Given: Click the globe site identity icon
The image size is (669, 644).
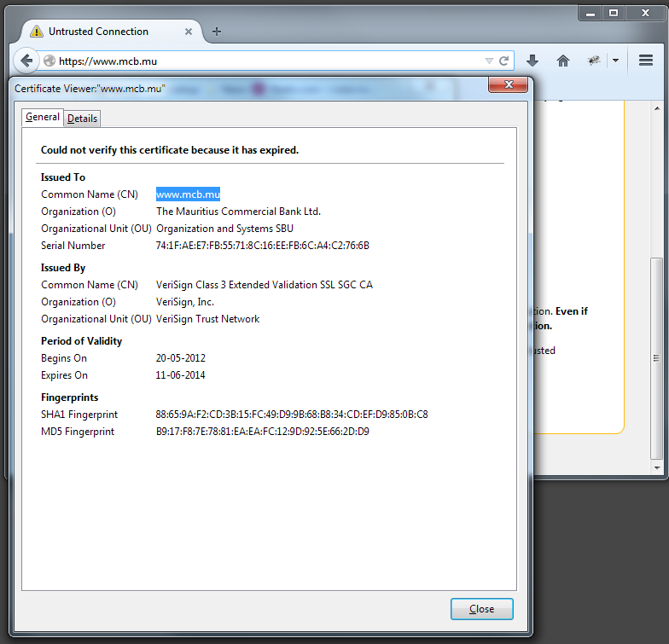Looking at the screenshot, I should (x=49, y=61).
